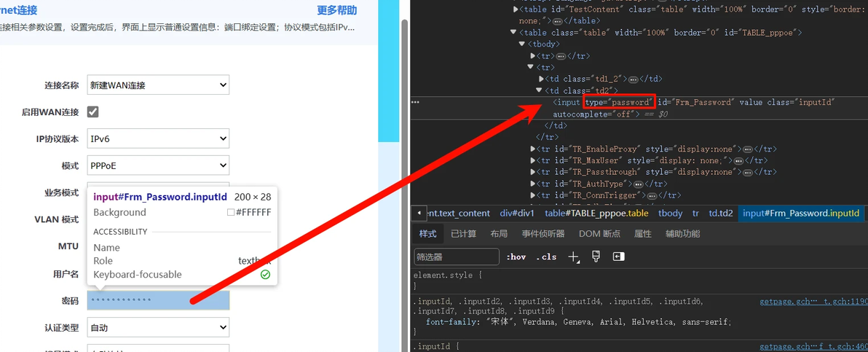Open the DOM 断点 tab
868x352 pixels.
599,234
